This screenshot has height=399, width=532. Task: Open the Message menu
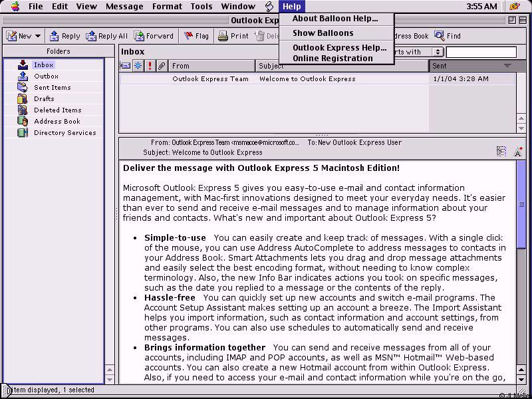[124, 6]
